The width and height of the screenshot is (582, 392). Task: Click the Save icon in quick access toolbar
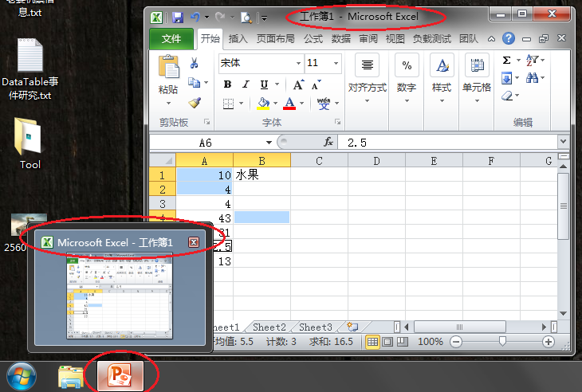178,17
